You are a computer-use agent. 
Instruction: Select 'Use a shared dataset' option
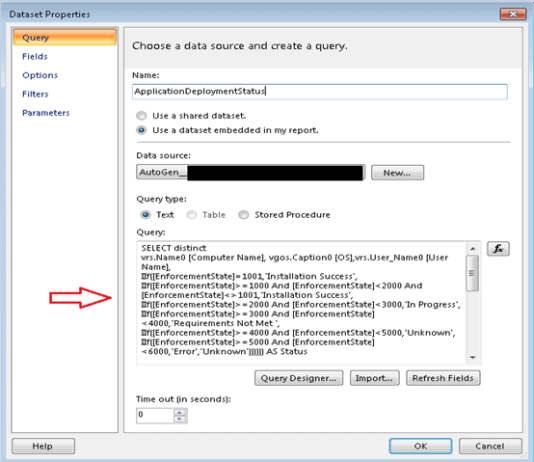pos(141,116)
